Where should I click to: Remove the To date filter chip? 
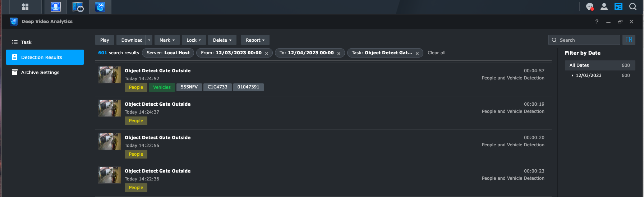[x=339, y=53]
